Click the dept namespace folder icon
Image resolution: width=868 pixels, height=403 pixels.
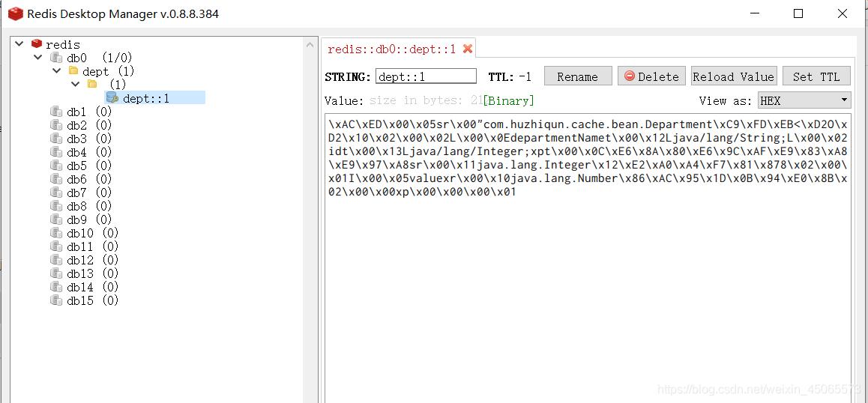tap(73, 71)
